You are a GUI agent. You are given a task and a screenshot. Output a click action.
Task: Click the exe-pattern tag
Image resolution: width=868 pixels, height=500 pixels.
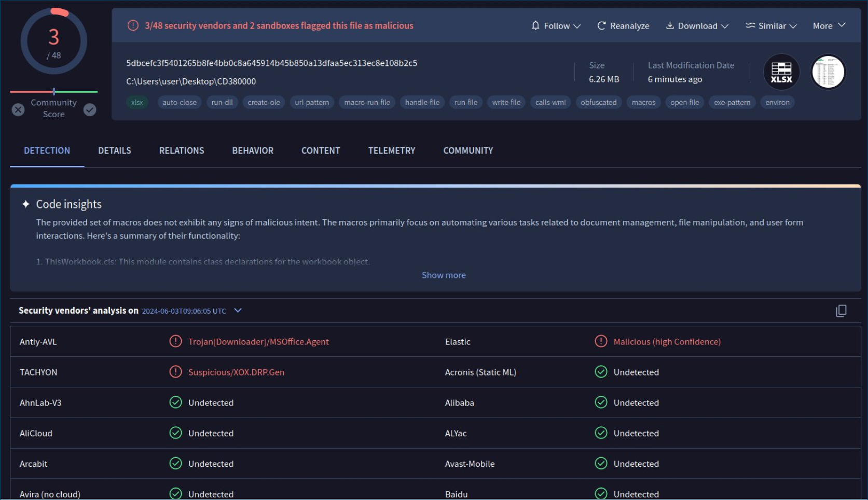tap(732, 102)
